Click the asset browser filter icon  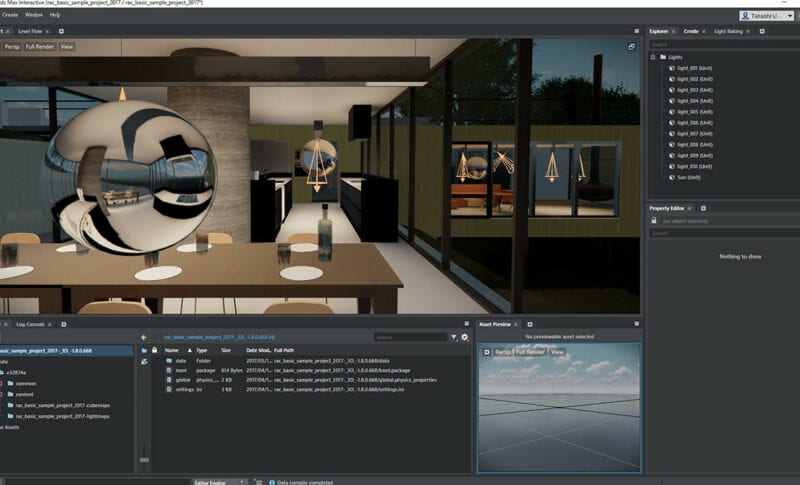[x=453, y=338]
